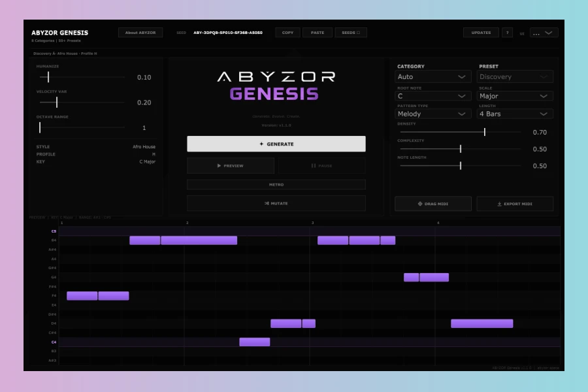Open the About ABYZOR dialog
The image size is (588, 392).
click(x=140, y=33)
